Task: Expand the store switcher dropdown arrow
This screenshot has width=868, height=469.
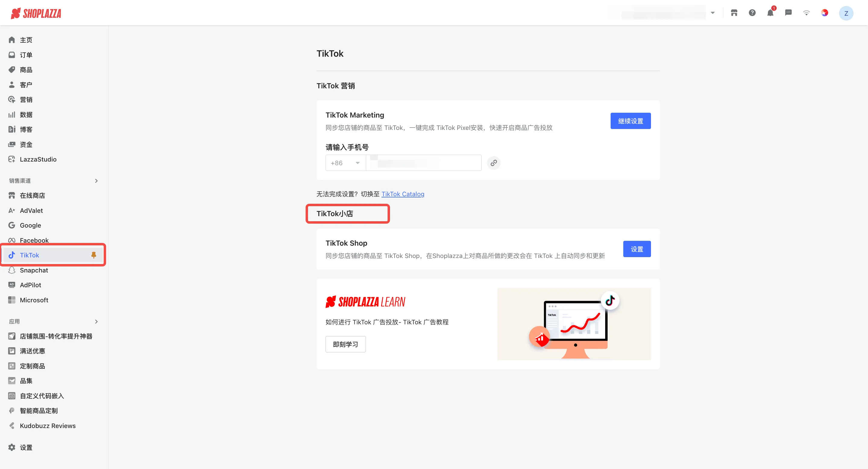Action: click(713, 13)
